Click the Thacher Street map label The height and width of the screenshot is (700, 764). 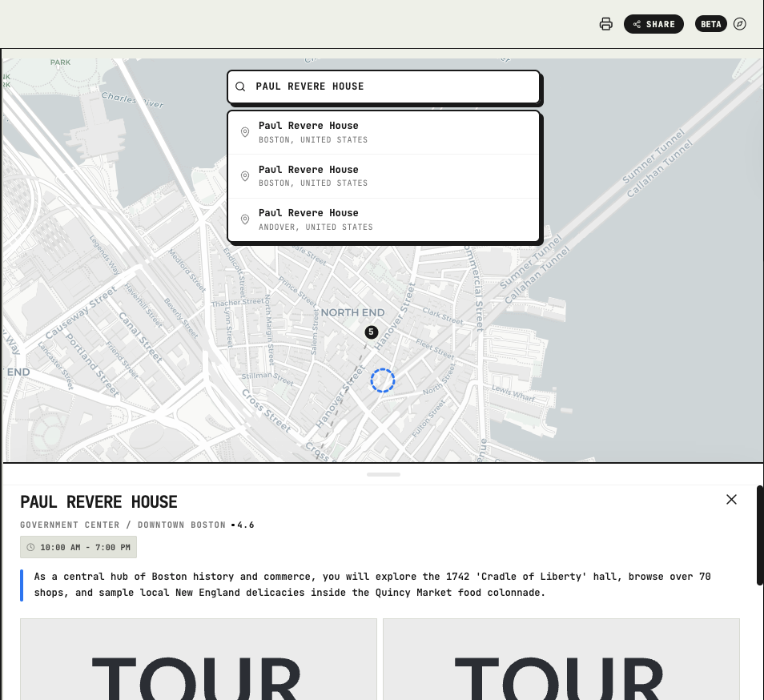coord(237,302)
